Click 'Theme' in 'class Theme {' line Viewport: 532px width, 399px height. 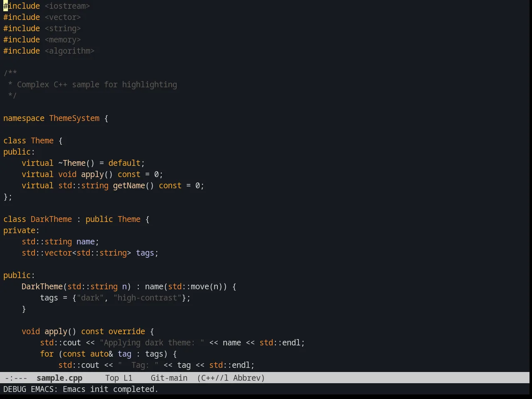42,140
